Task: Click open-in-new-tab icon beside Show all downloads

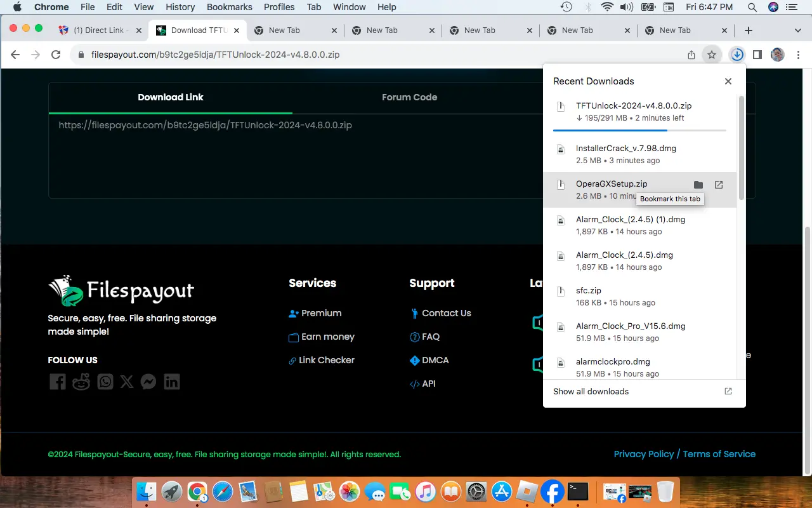Action: (x=728, y=391)
